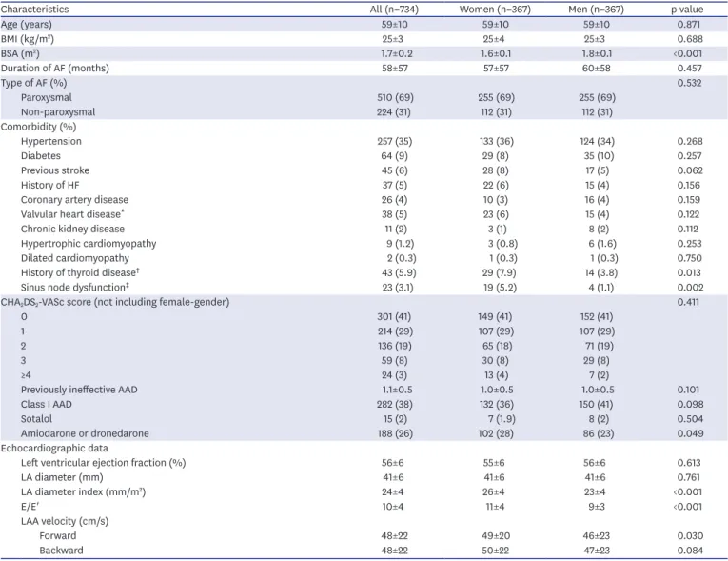The image size is (728, 561).
Task: Click the 'LAA velocity (cm/s)' label
Action: click(65, 521)
